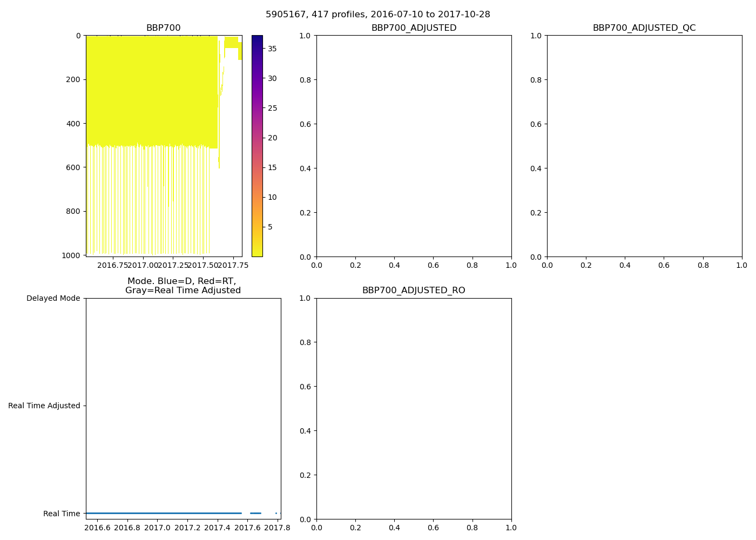Viewport: 756px width, 540px height.
Task: Click the BBP700_ADJUSTED_QC plot title
Action: [644, 28]
